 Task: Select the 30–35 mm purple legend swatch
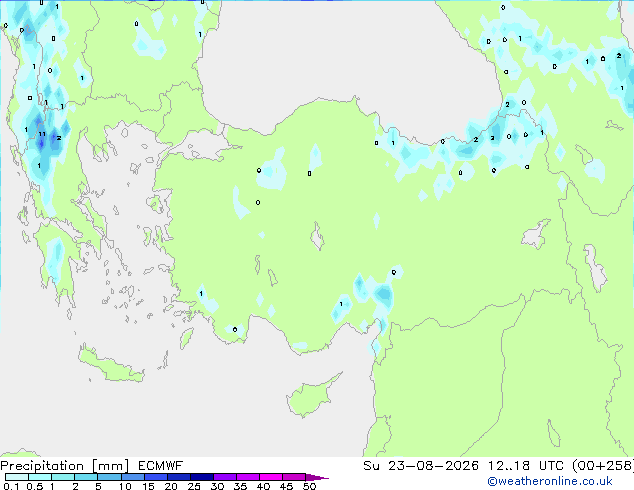225,477
